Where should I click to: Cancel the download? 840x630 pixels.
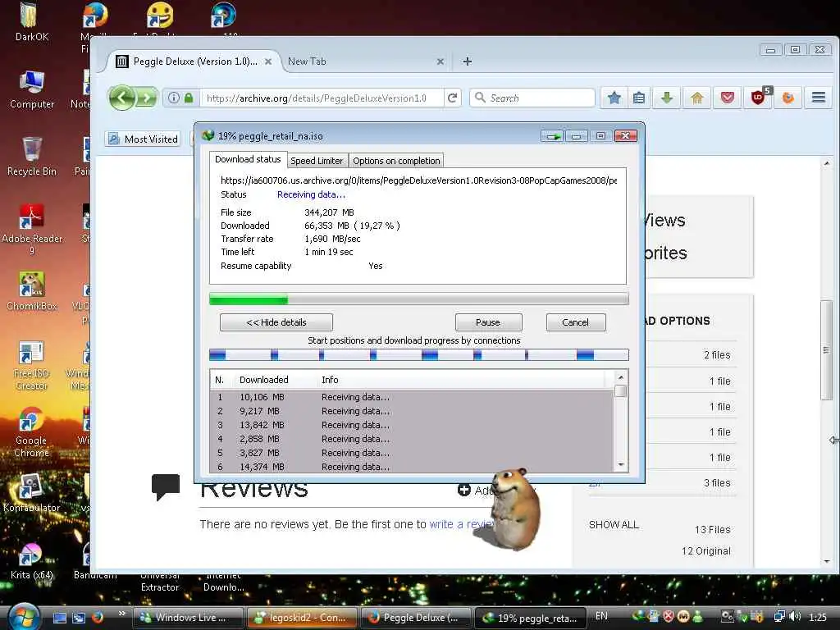pyautogui.click(x=576, y=322)
